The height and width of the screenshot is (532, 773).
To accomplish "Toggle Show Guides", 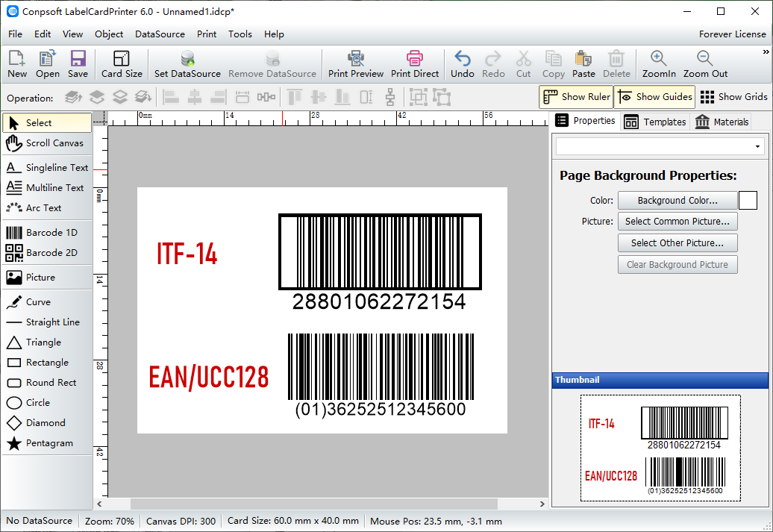I will 654,97.
